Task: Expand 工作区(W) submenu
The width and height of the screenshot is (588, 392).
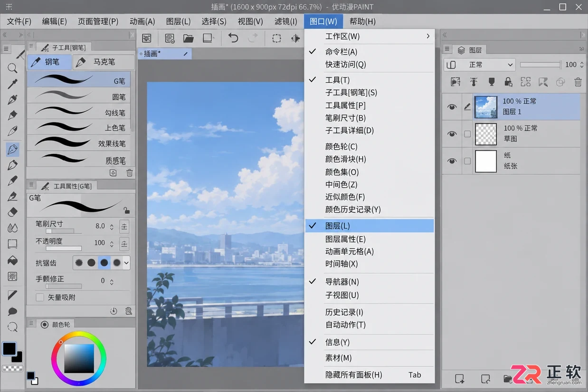Action: click(x=370, y=36)
